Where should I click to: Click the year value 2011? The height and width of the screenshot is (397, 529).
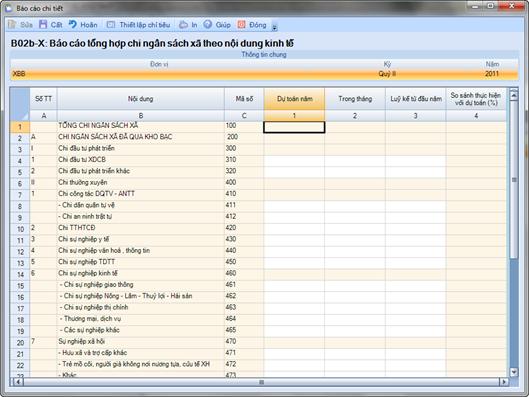click(492, 74)
